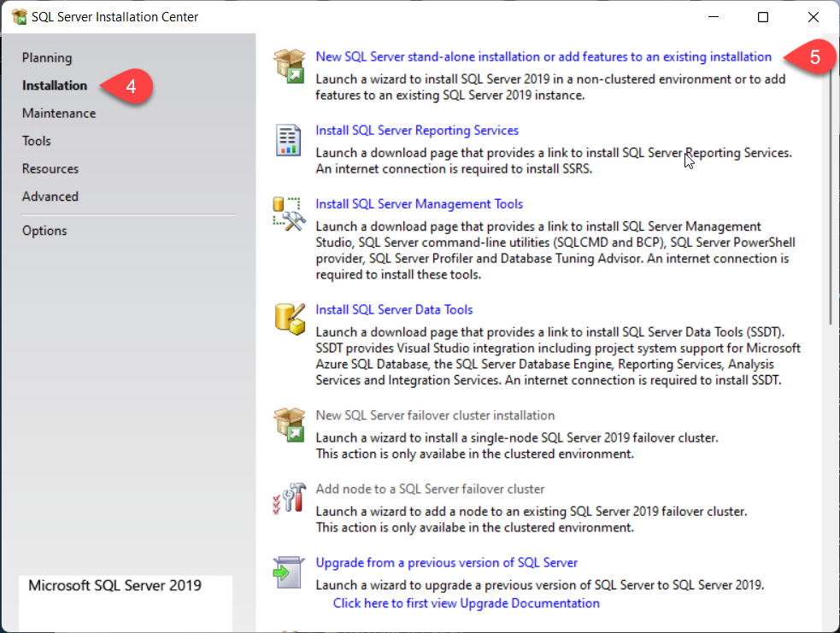Open Install SQL Server Data Tools link

pos(394,309)
